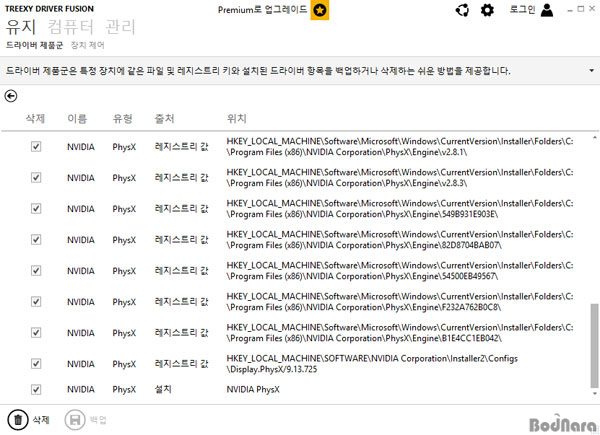Select the 'NVIDIA PhysX' location text
The width and height of the screenshot is (600, 435).
253,389
